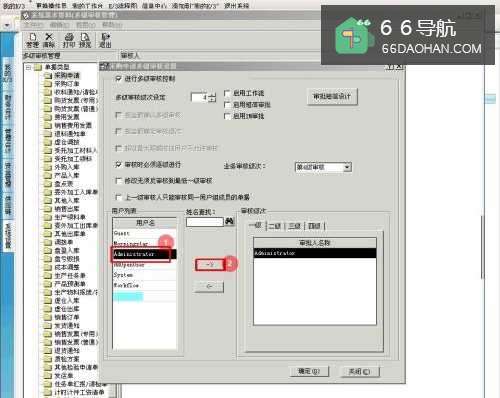This screenshot has width=500, height=398.
Task: Switch to the 二级 review level tab
Action: 274,226
